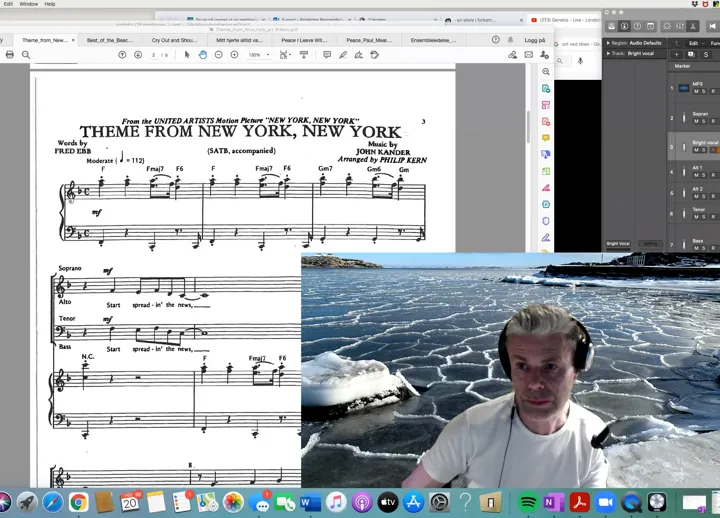
Task: Open the Edit menu in Logic tracks area
Action: (x=695, y=43)
